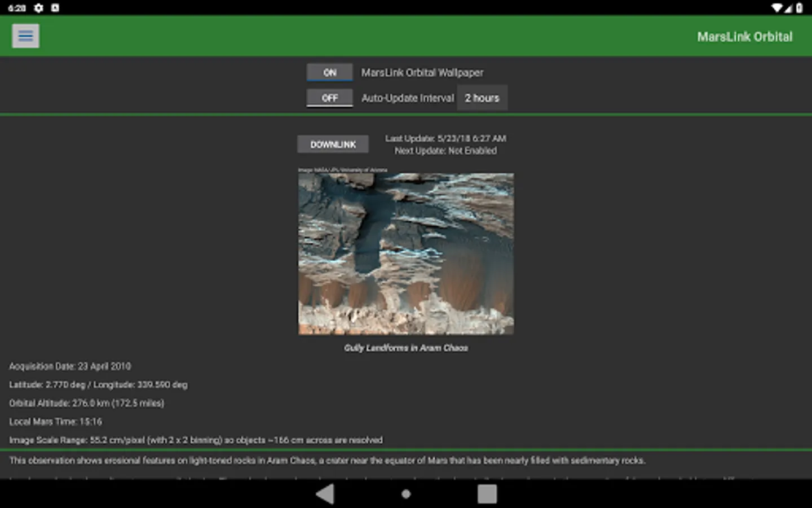The image size is (812, 508).
Task: Toggle MarsLink Orbital Wallpaper off
Action: click(329, 72)
